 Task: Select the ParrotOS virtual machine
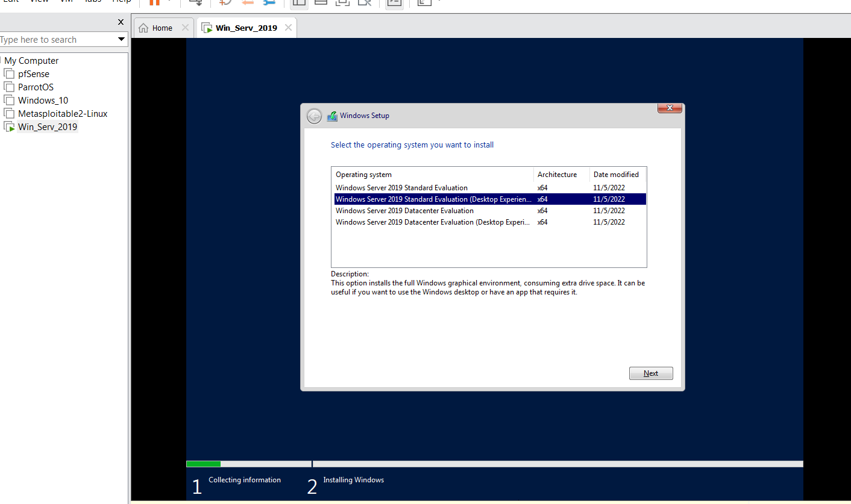(36, 87)
